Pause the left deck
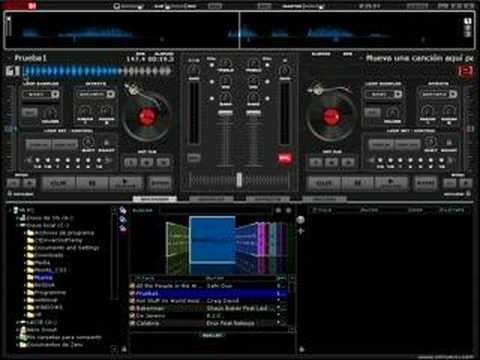This screenshot has width=480, height=360. pos(92,183)
